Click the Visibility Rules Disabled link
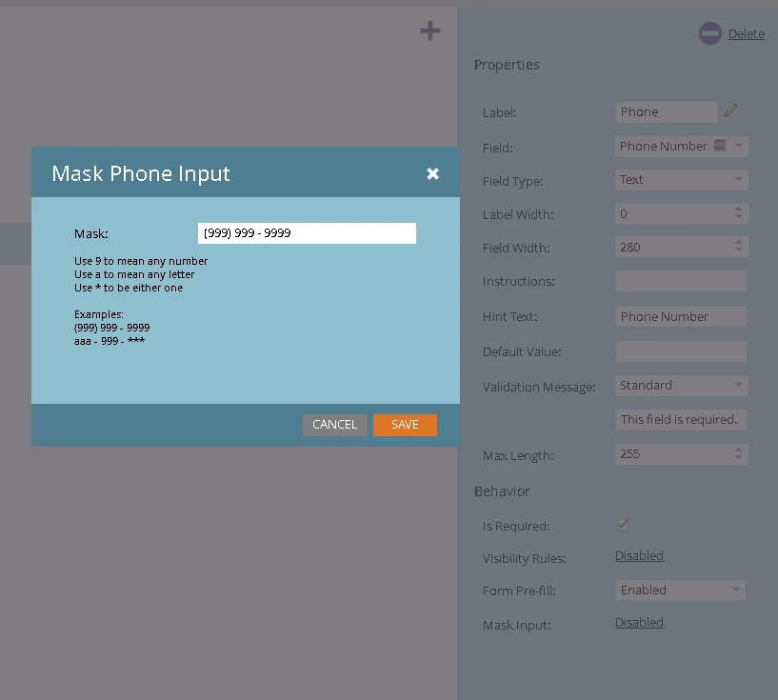Screen dimensions: 778x700 [x=639, y=556]
